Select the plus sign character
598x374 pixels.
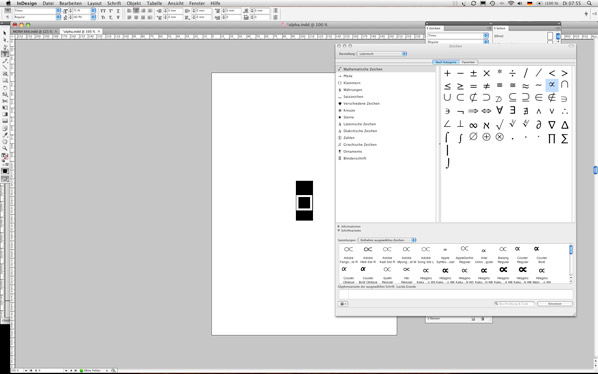pyautogui.click(x=447, y=73)
